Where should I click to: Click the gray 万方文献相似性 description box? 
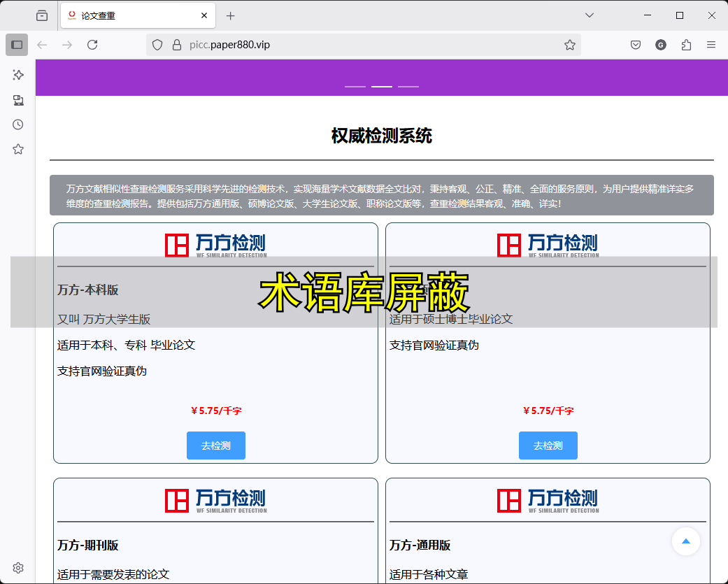coord(382,195)
